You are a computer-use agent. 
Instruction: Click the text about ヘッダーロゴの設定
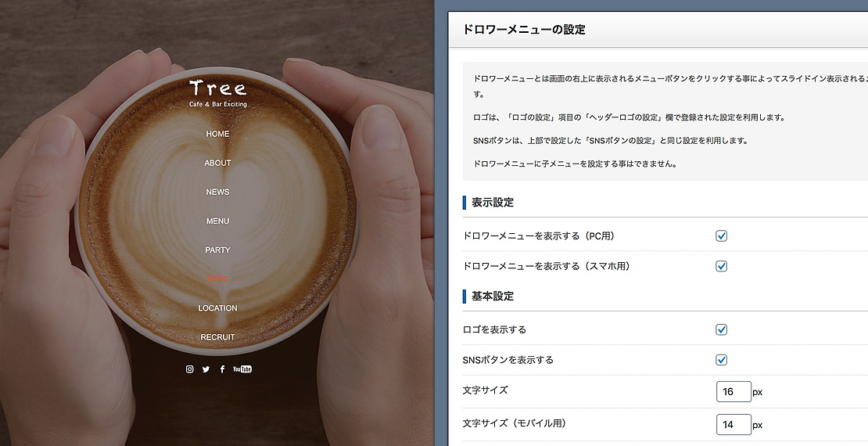pos(629,117)
